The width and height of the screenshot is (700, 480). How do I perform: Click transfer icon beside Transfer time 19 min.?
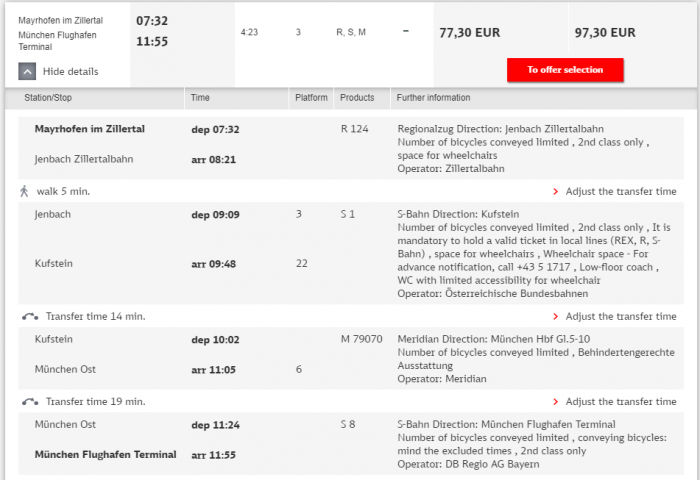pyautogui.click(x=31, y=401)
